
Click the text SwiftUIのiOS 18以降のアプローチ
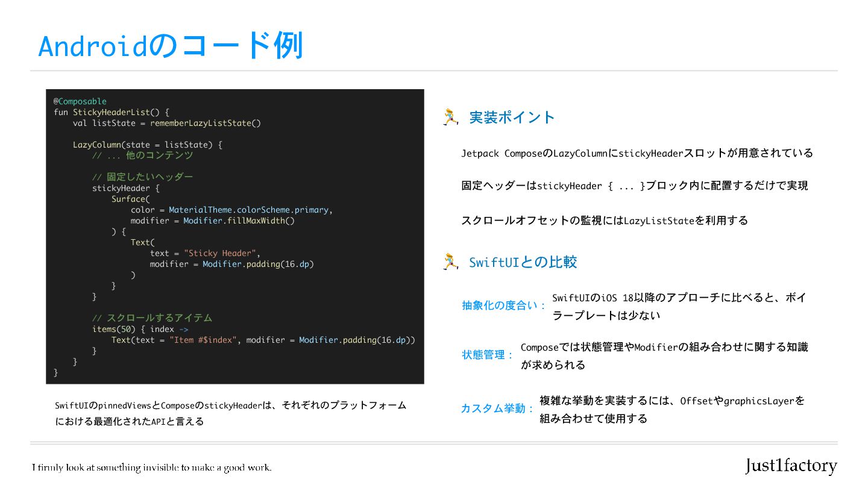tap(679, 307)
